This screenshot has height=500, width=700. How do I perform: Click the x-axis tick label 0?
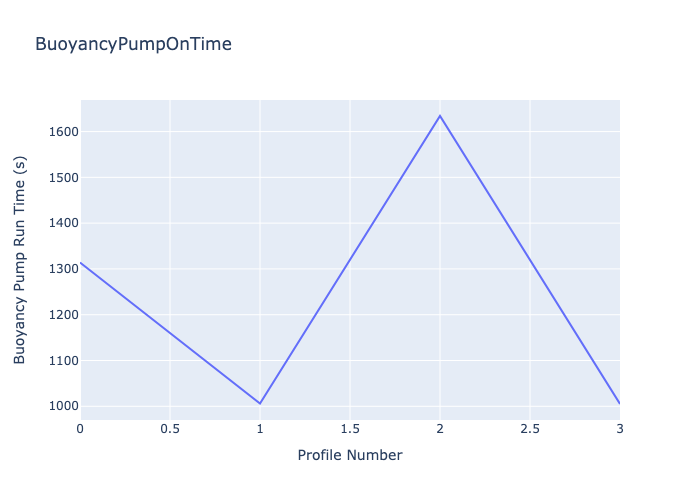[81, 429]
